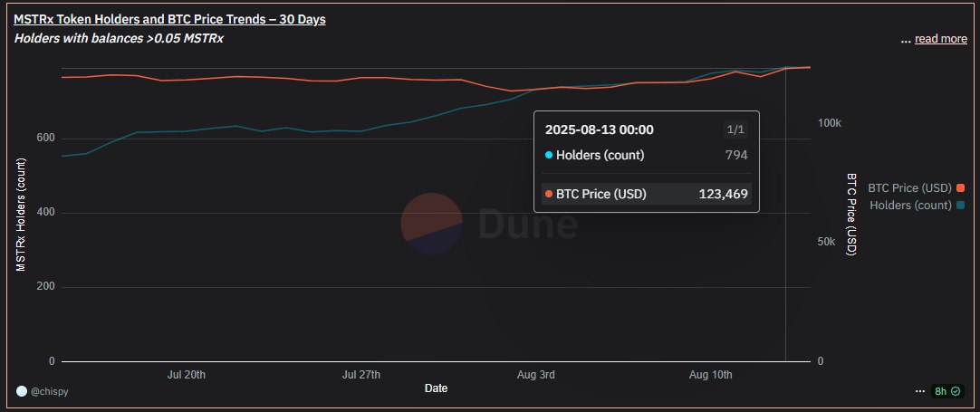The width and height of the screenshot is (980, 412).
Task: Click the 'Holders (count)' row in the tooltip
Action: pos(646,155)
